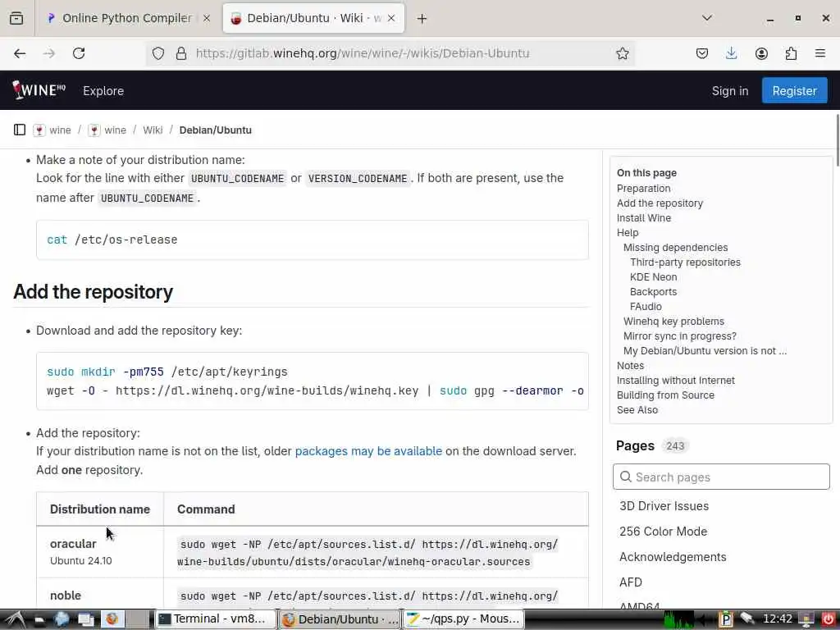Close the Online Python Compiler tab
840x630 pixels.
point(207,18)
